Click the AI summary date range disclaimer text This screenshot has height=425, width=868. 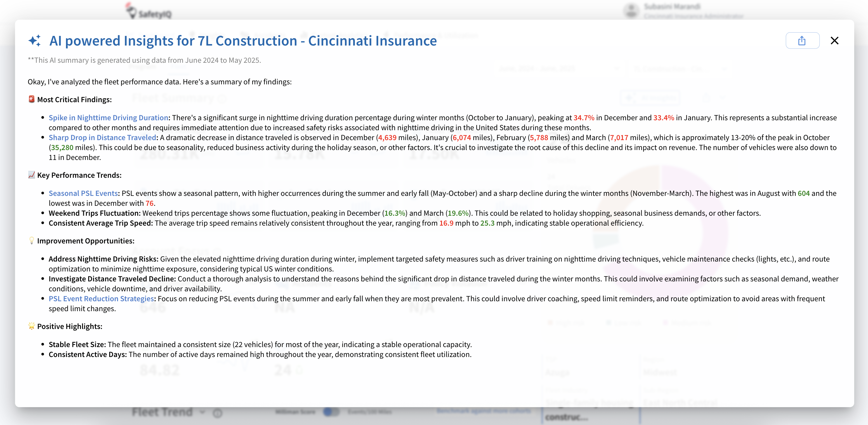click(x=144, y=60)
